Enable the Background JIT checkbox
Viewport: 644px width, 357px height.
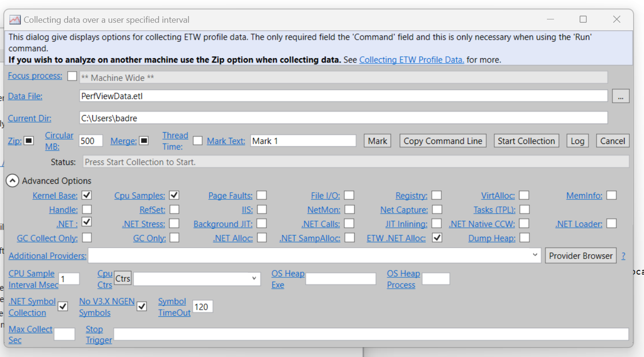(261, 223)
